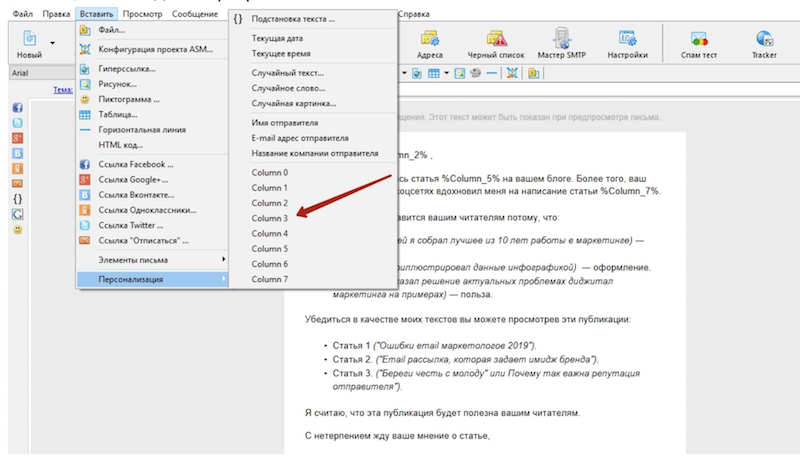The height and width of the screenshot is (458, 800).
Task: Expand the table dropdown arrow in formatting toolbar
Action: pos(446,73)
